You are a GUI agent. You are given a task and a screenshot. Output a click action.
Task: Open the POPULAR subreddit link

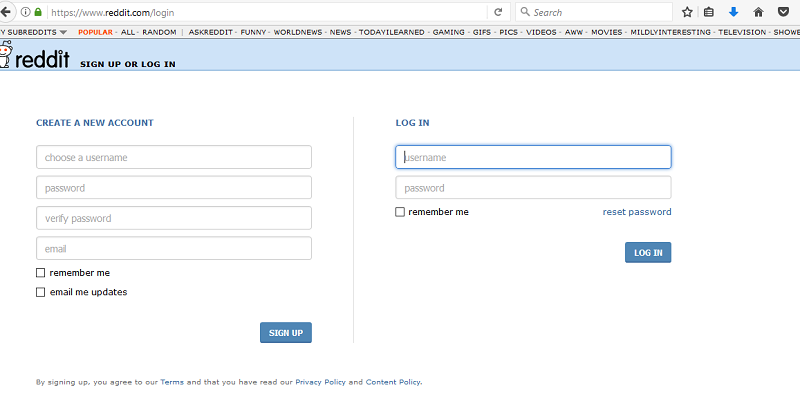click(95, 32)
